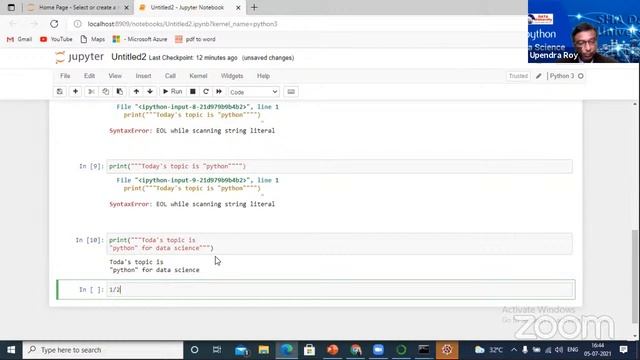Screen dimensions: 640x360
Task: Close the Home Page browser tab
Action: tap(127, 7)
